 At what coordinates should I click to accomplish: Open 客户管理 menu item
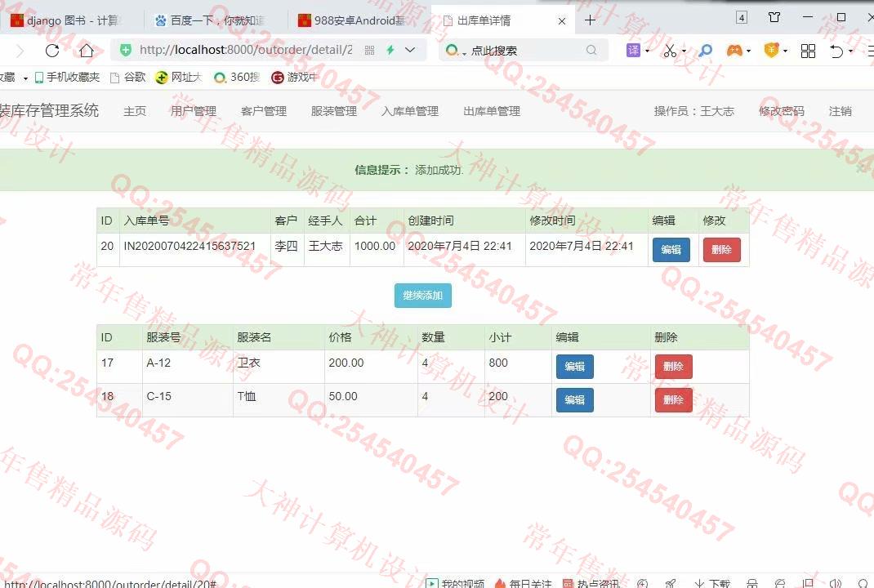pyautogui.click(x=264, y=111)
